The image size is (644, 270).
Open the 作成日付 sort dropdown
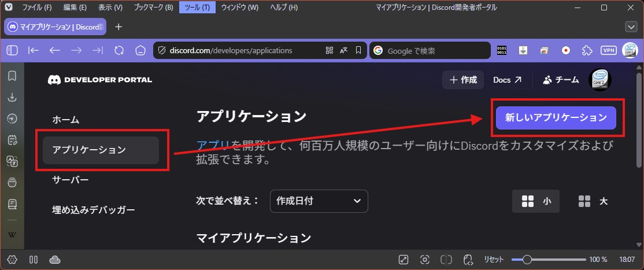coord(319,201)
